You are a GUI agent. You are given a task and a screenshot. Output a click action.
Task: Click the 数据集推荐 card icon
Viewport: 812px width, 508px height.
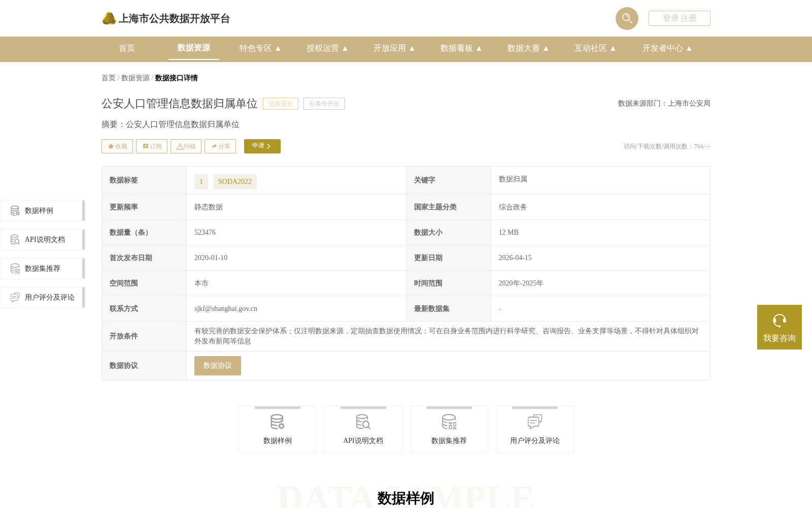click(x=449, y=422)
